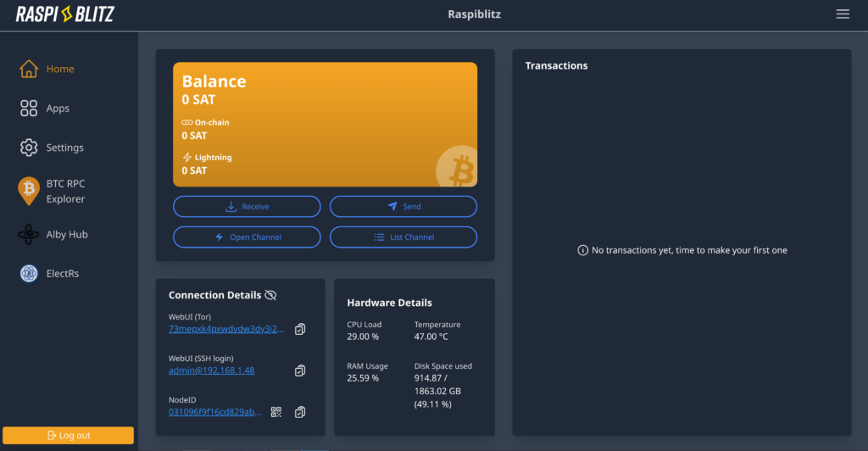Click the Settings gear icon
This screenshot has height=451, width=868.
(x=29, y=148)
